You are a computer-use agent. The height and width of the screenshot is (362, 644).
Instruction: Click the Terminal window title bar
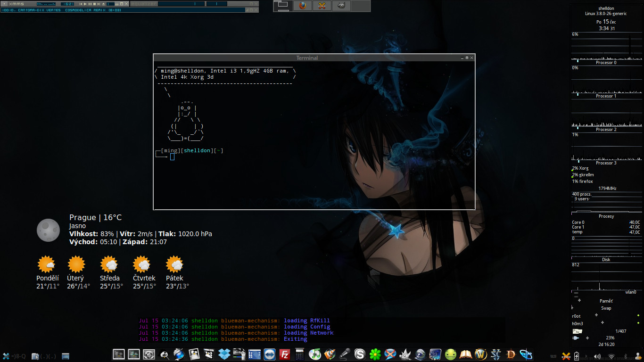(306, 58)
